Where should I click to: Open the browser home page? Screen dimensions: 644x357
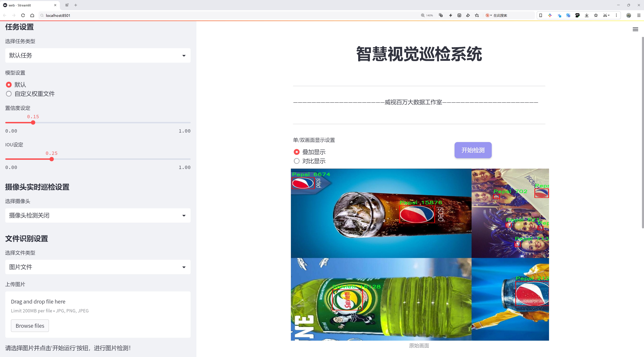pyautogui.click(x=32, y=15)
